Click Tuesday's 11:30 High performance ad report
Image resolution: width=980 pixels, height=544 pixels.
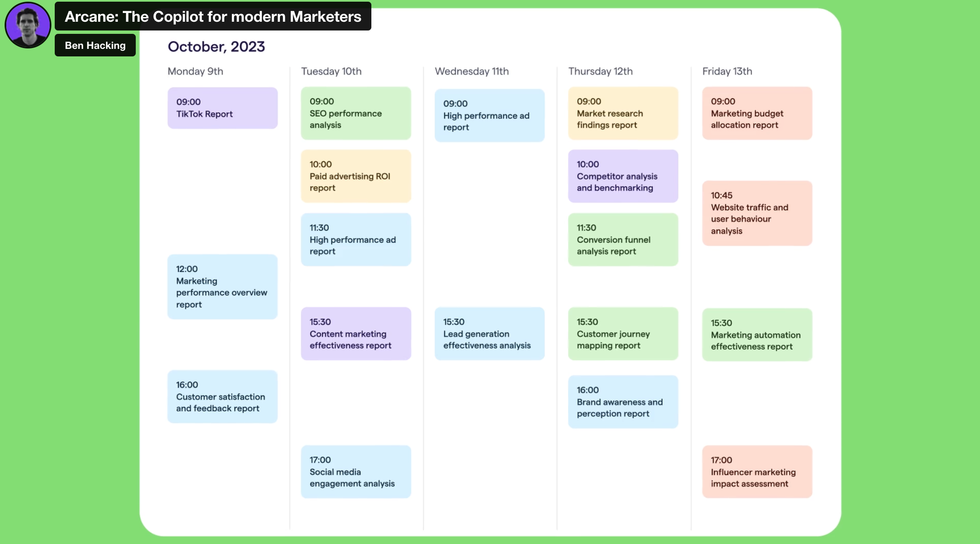pyautogui.click(x=356, y=239)
